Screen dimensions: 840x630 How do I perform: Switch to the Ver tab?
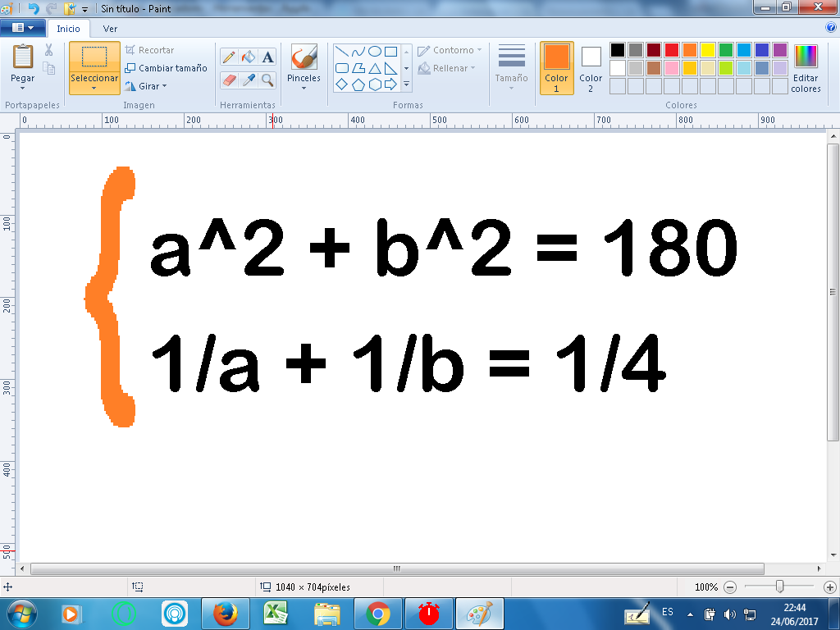click(110, 28)
